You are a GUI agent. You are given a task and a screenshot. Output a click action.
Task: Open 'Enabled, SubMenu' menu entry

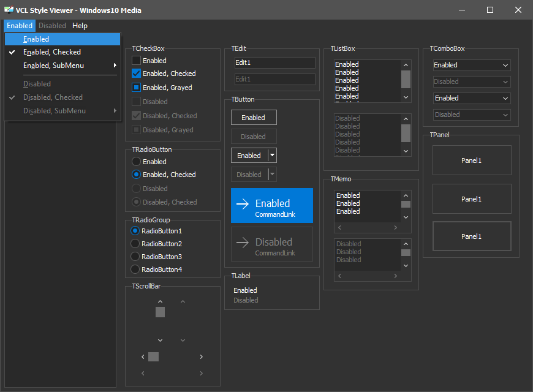[62, 66]
